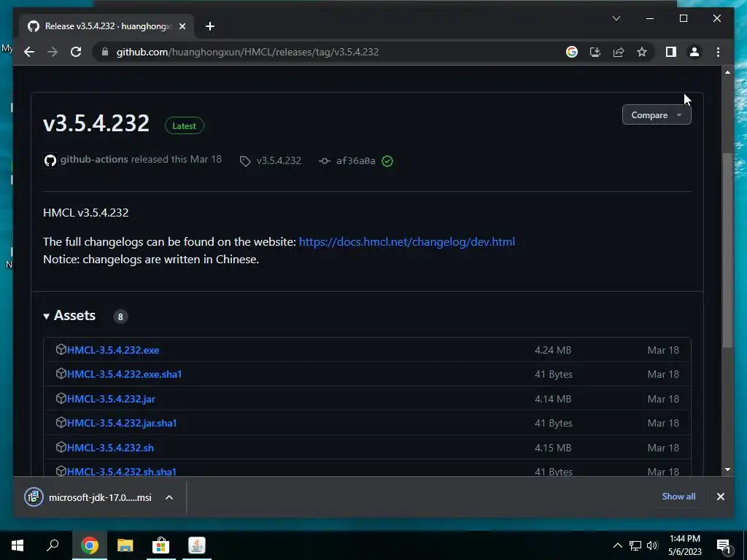This screenshot has height=560, width=747.
Task: Download HMCL-3.5.4.232.exe
Action: coord(113,350)
